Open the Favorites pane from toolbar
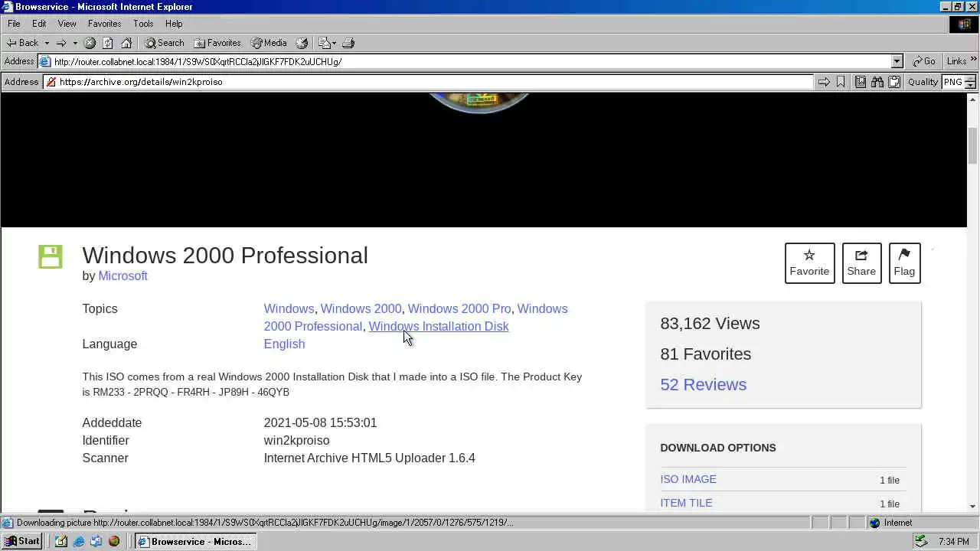The image size is (980, 551). (x=217, y=43)
